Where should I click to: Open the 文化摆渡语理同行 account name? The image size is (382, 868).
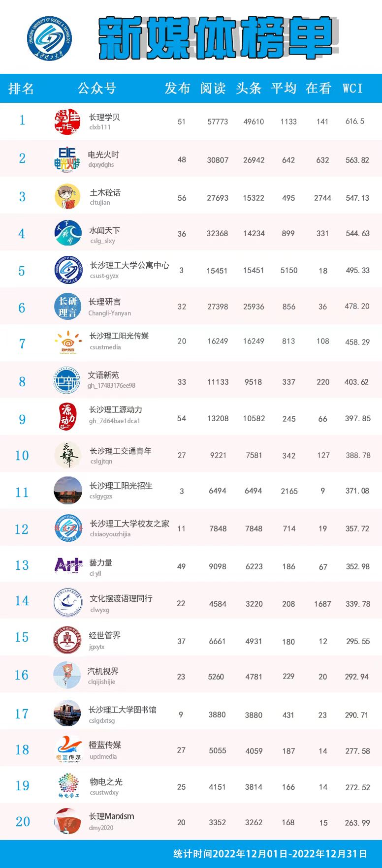[121, 598]
